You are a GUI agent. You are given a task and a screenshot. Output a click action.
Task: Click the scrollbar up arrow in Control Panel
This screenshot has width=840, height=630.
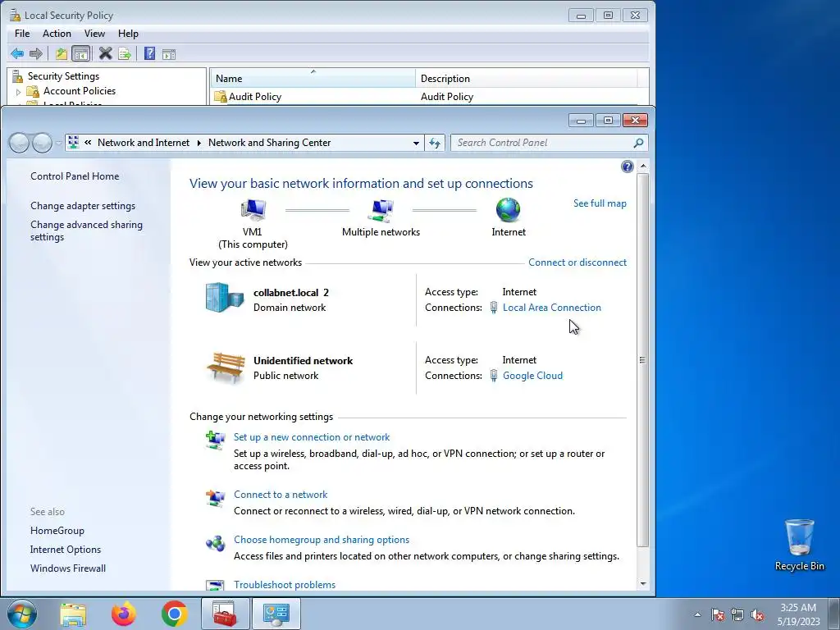pyautogui.click(x=643, y=166)
